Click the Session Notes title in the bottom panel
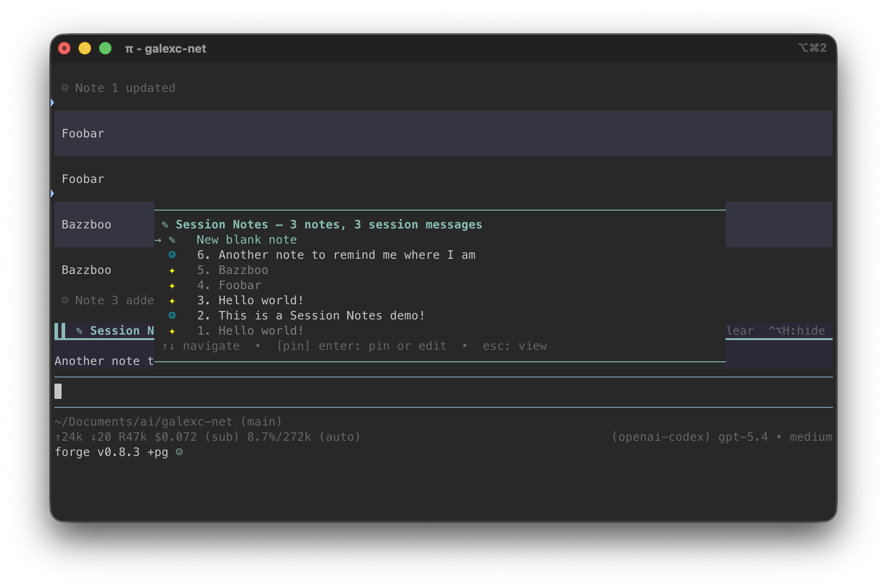Image resolution: width=887 pixels, height=588 pixels. (123, 331)
